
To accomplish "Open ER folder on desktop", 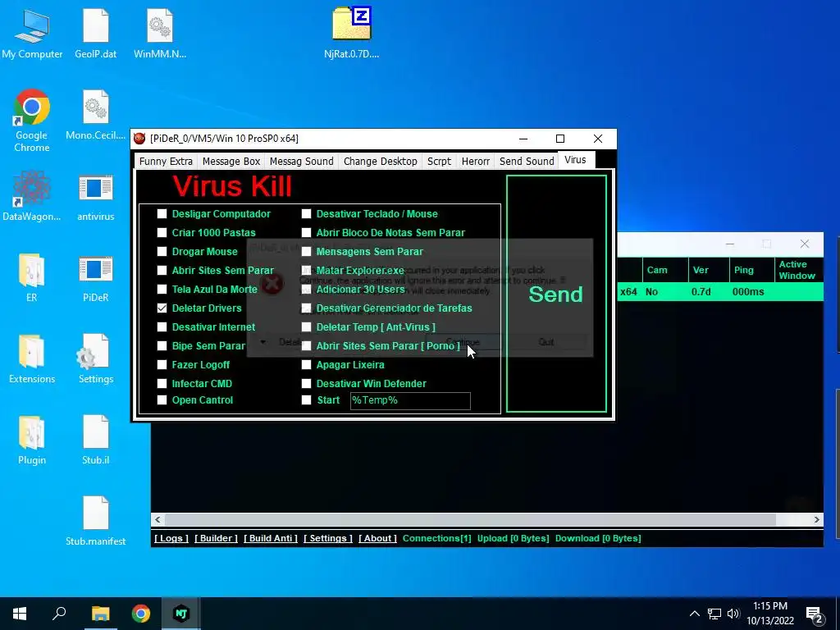I will (32, 277).
